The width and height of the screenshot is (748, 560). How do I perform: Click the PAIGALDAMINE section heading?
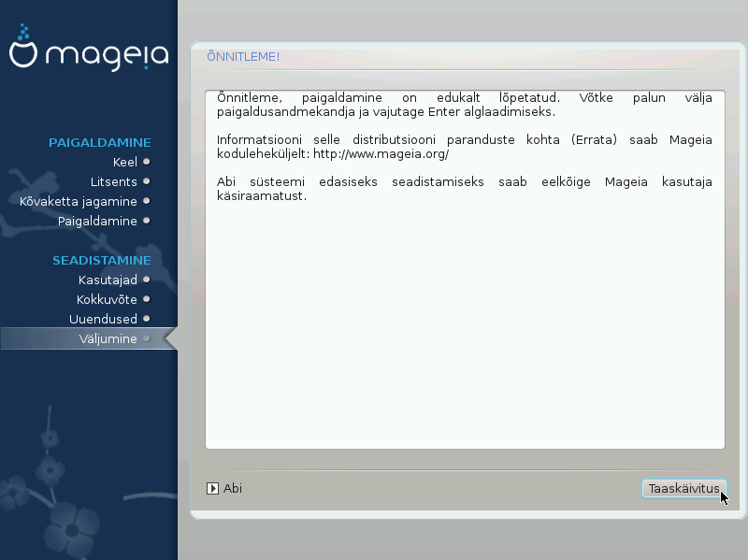point(99,142)
